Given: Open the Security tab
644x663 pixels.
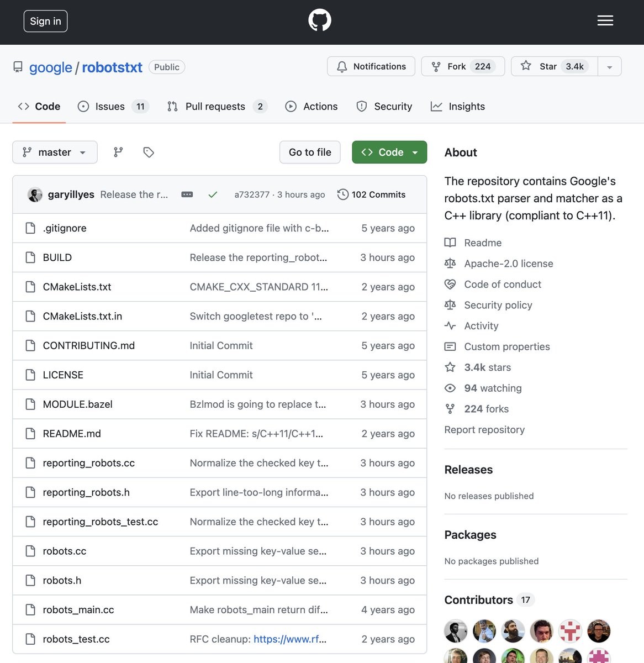Looking at the screenshot, I should 384,107.
